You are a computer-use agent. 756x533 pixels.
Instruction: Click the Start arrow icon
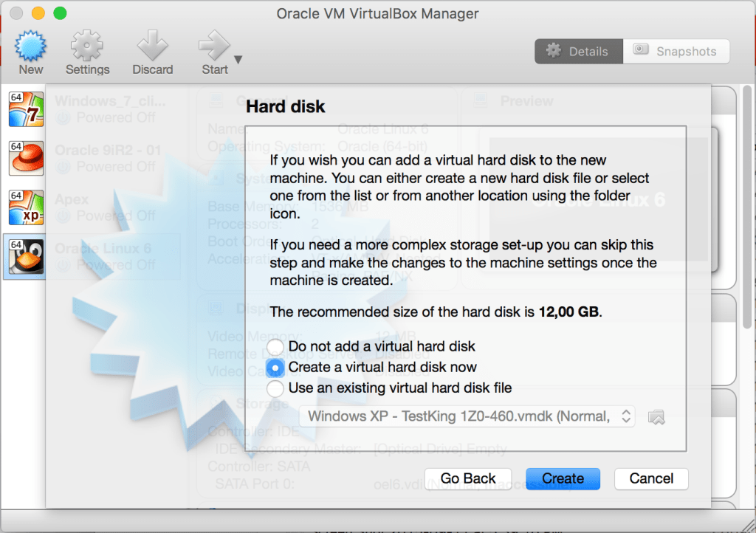pyautogui.click(x=214, y=47)
